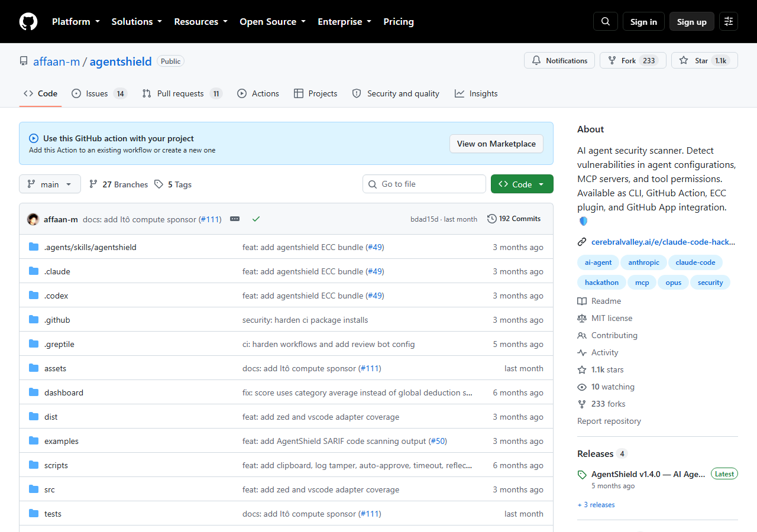
Task: Open the 5 Tags link
Action: tap(173, 184)
